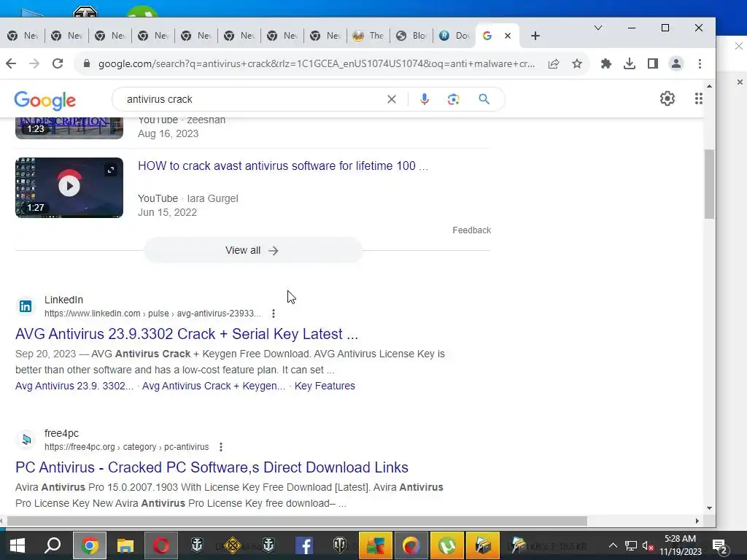The width and height of the screenshot is (747, 560).
Task: Open File Explorer from the taskbar
Action: (x=125, y=545)
